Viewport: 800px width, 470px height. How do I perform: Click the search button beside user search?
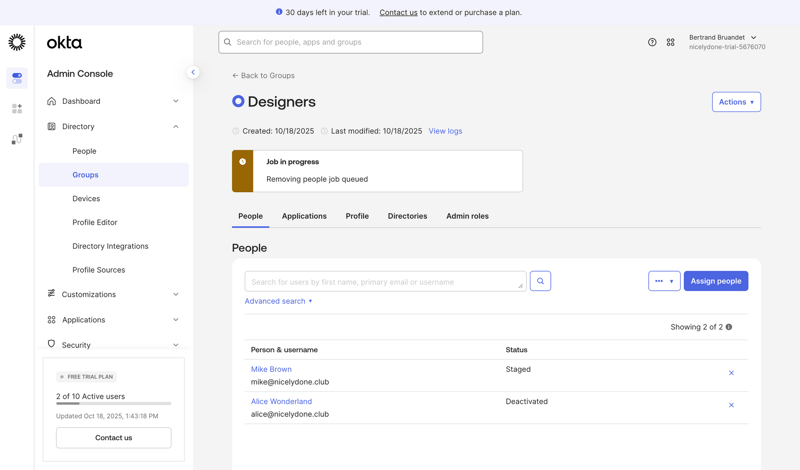tap(540, 281)
